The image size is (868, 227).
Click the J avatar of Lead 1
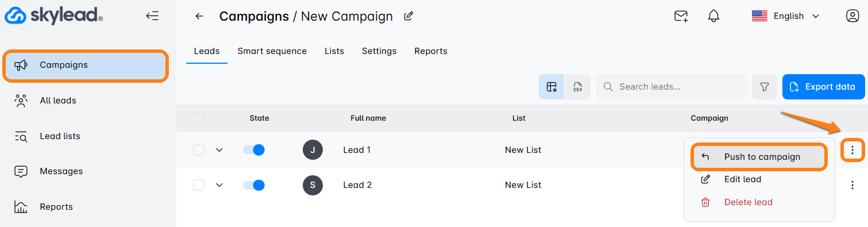tap(313, 150)
